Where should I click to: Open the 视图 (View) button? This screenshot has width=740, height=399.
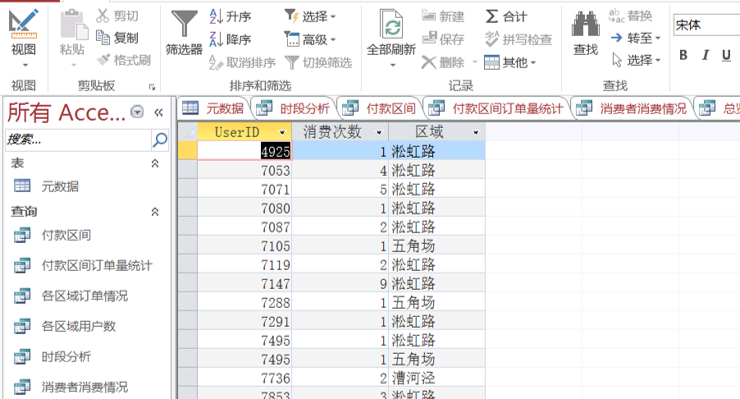23,38
